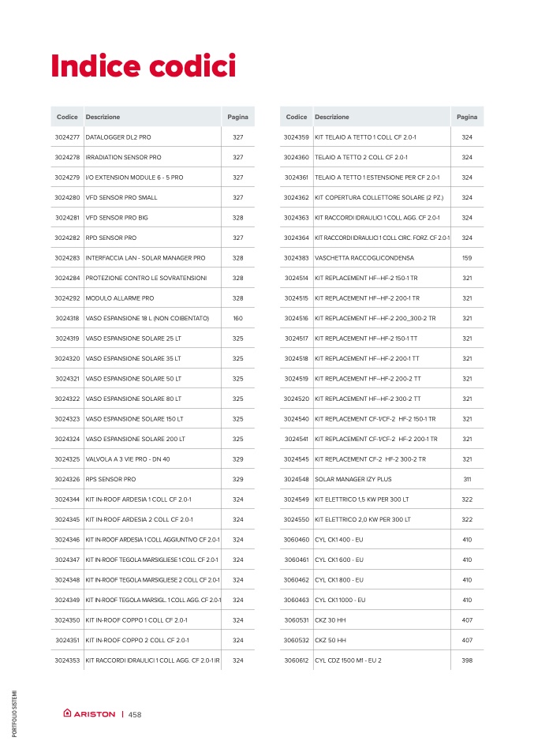Image resolution: width=534 pixels, height=756 pixels.
Task: Click code 3060612 CYL CDZ 1500
Action: coord(297,661)
